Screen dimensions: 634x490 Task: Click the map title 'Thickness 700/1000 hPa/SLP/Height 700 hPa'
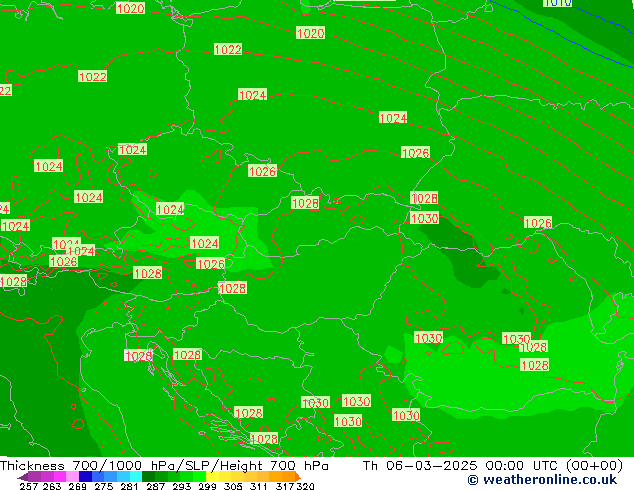(x=164, y=465)
